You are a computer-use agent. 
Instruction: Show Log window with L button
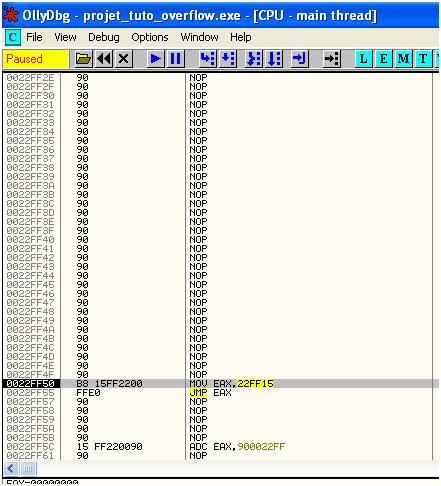363,59
